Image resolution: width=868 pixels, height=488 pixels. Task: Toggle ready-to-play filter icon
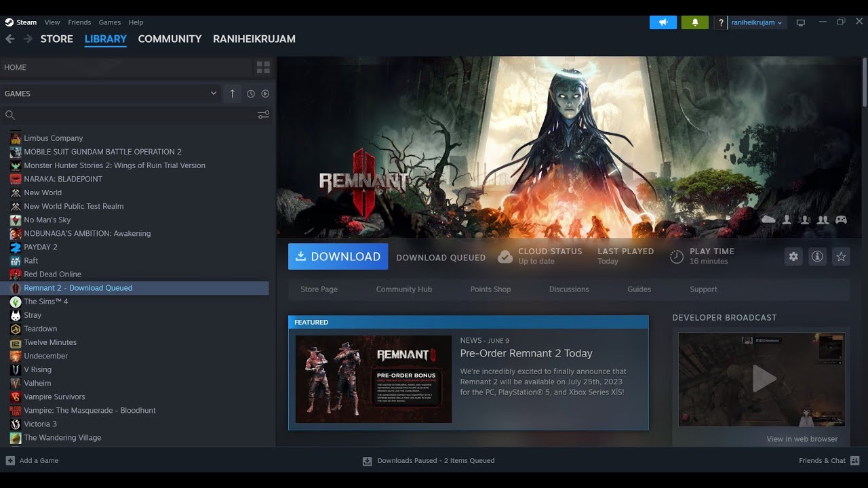click(x=265, y=94)
